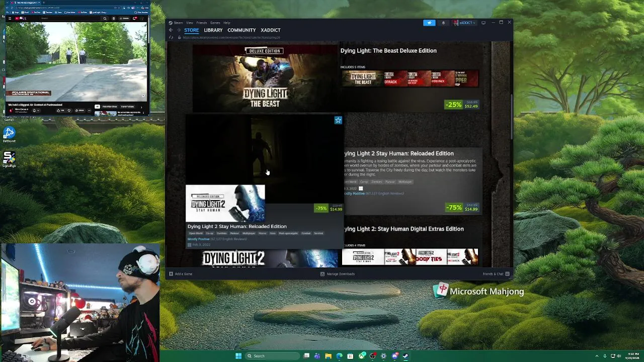The height and width of the screenshot is (362, 644).
Task: Open the Help menu in Steam
Action: pyautogui.click(x=227, y=23)
